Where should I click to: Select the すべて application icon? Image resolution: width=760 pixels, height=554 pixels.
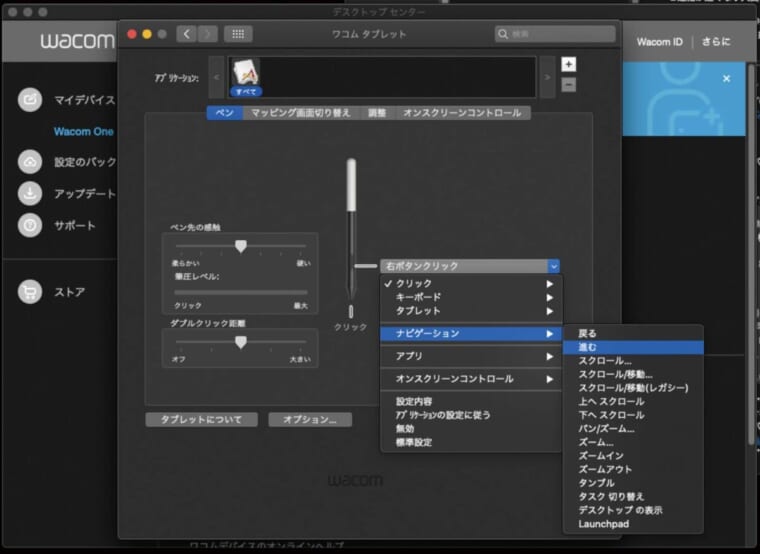pyautogui.click(x=246, y=77)
